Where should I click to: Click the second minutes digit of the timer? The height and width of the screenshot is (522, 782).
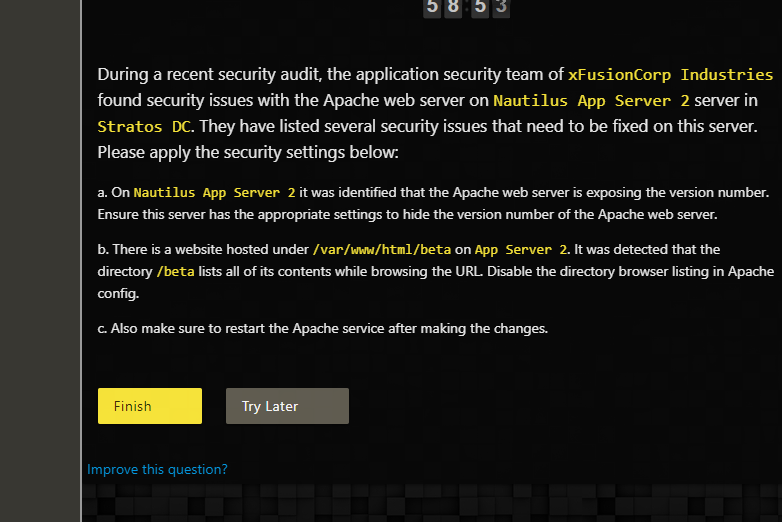point(455,7)
